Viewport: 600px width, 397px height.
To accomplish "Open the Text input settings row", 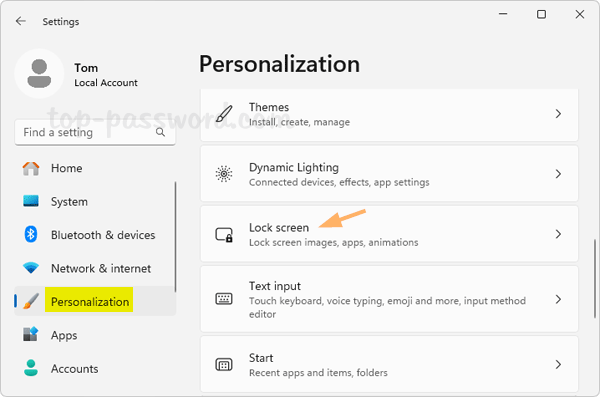I will click(x=389, y=299).
